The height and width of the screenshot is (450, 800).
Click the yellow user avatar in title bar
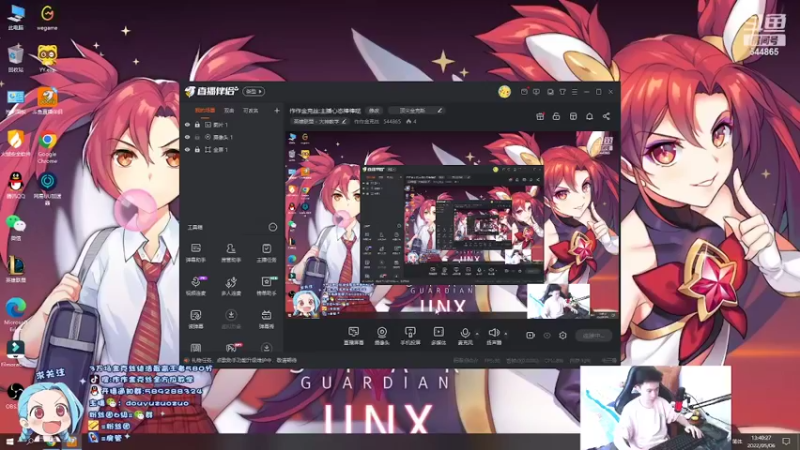click(504, 92)
